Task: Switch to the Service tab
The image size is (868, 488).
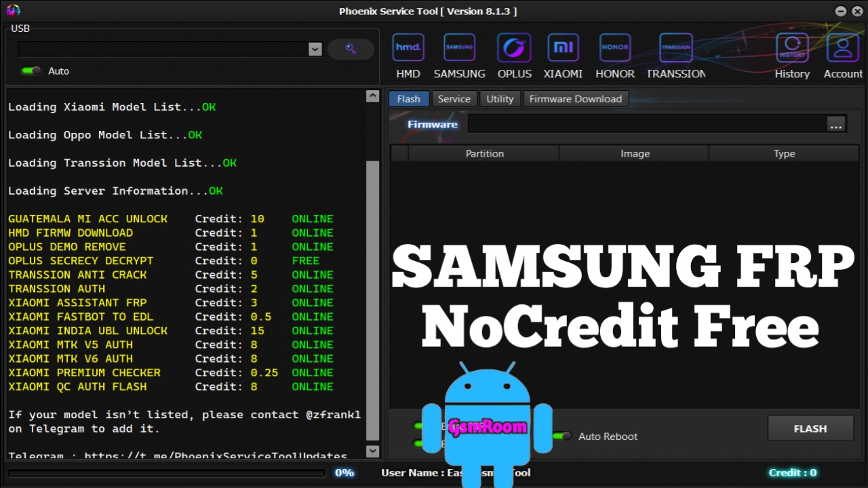Action: (454, 99)
